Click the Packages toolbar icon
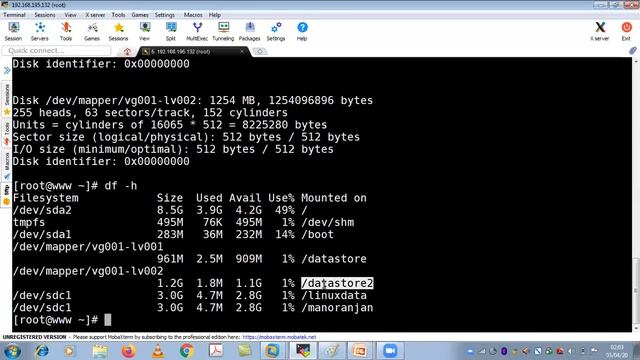Viewport: 640px width, 360px height. 249,31
